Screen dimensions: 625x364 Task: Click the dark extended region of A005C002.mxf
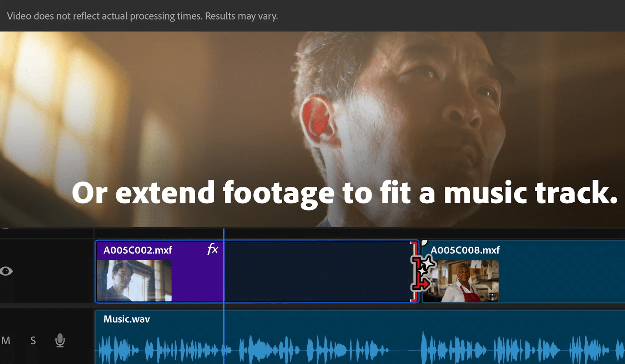[317, 272]
